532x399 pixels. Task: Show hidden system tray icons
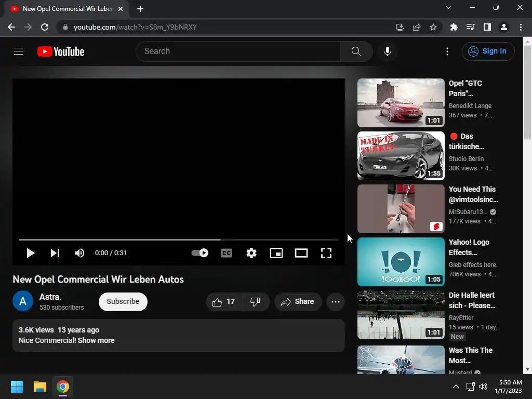pos(456,387)
